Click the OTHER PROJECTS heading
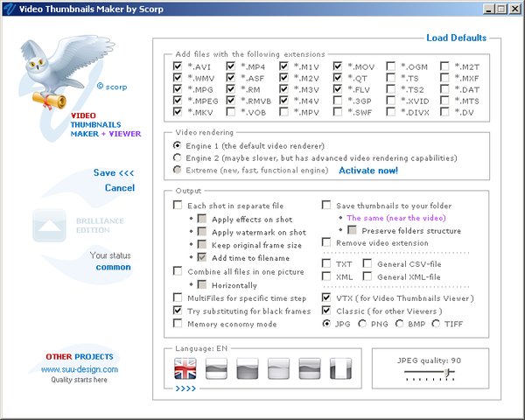Viewport: 525px width, 420px height. coord(80,357)
